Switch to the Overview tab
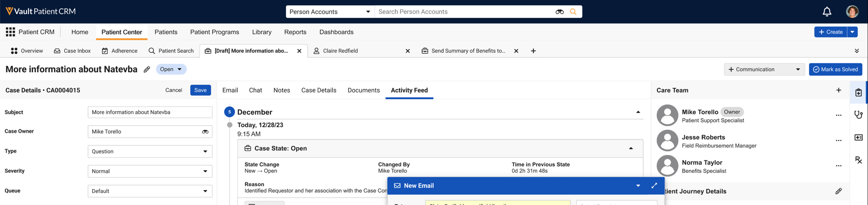Viewport: 868px width, 205px height. pos(27,51)
